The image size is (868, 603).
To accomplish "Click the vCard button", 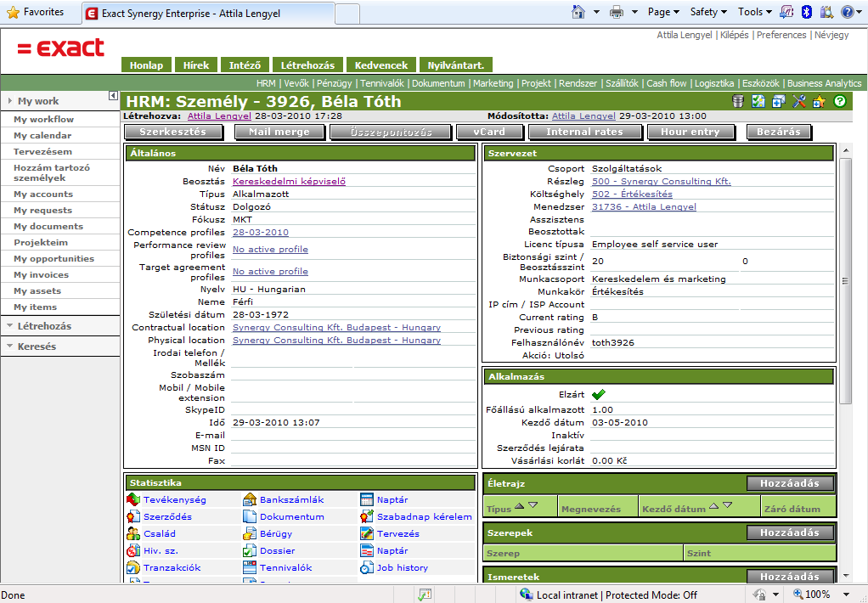I will click(x=489, y=132).
